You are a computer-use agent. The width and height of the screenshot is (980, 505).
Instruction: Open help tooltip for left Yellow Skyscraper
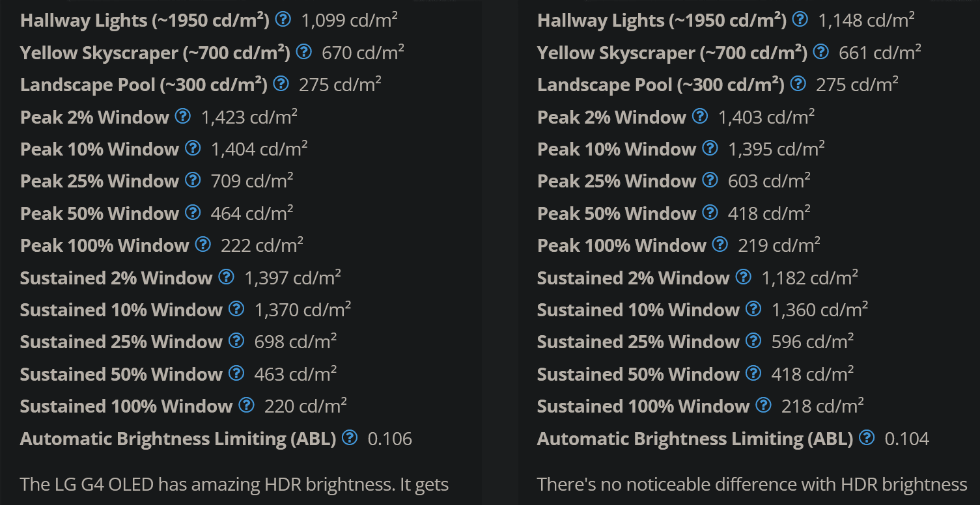pyautogui.click(x=303, y=52)
